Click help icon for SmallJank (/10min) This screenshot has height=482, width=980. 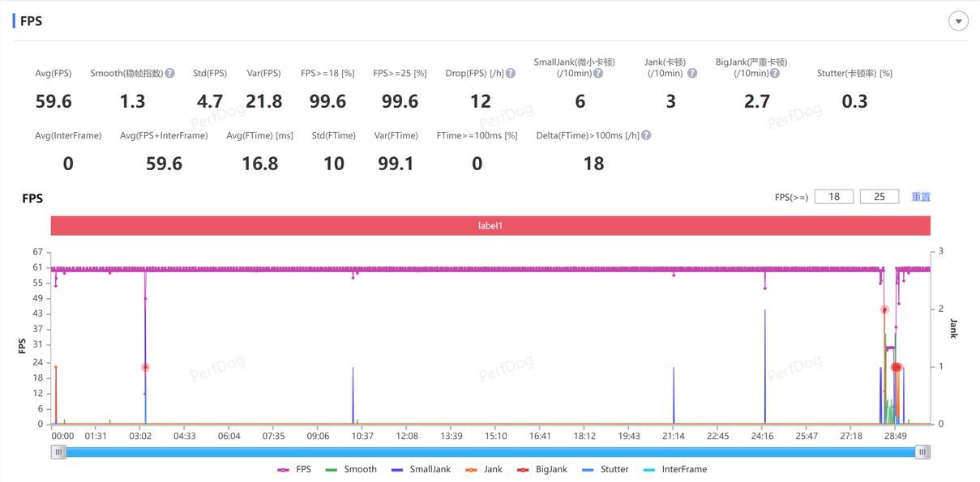[x=597, y=73]
